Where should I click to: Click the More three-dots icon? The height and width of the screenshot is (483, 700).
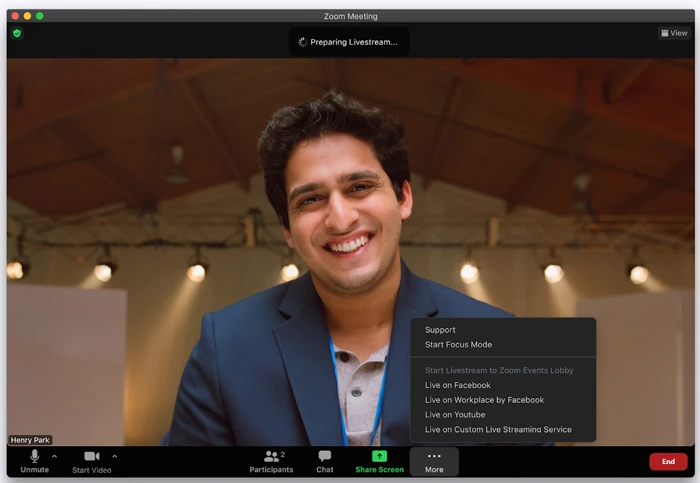(434, 456)
